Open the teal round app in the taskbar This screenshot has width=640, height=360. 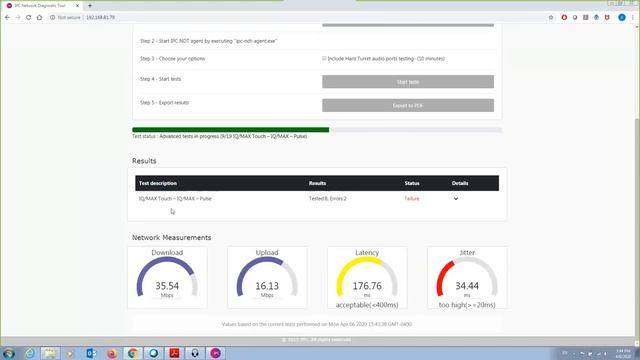coord(153,353)
